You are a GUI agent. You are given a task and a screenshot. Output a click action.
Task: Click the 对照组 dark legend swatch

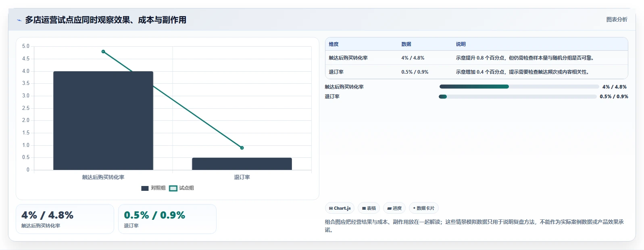pos(145,188)
